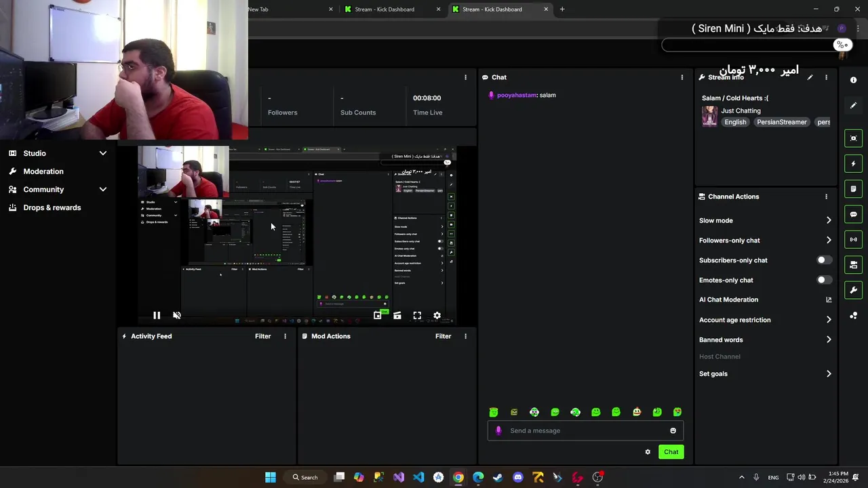Viewport: 868px width, 488px height.
Task: Toggle Subscribers-only chat switch
Action: coord(823,260)
